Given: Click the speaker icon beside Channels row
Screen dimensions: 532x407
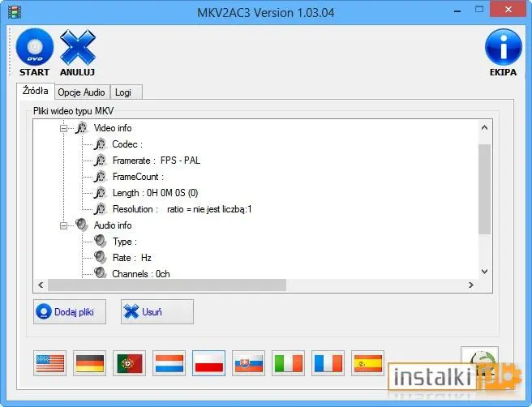Looking at the screenshot, I should 101,273.
